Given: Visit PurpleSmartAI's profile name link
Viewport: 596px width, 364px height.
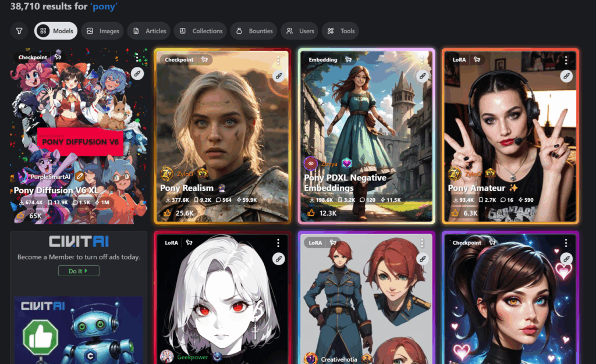Looking at the screenshot, I should click(x=51, y=177).
